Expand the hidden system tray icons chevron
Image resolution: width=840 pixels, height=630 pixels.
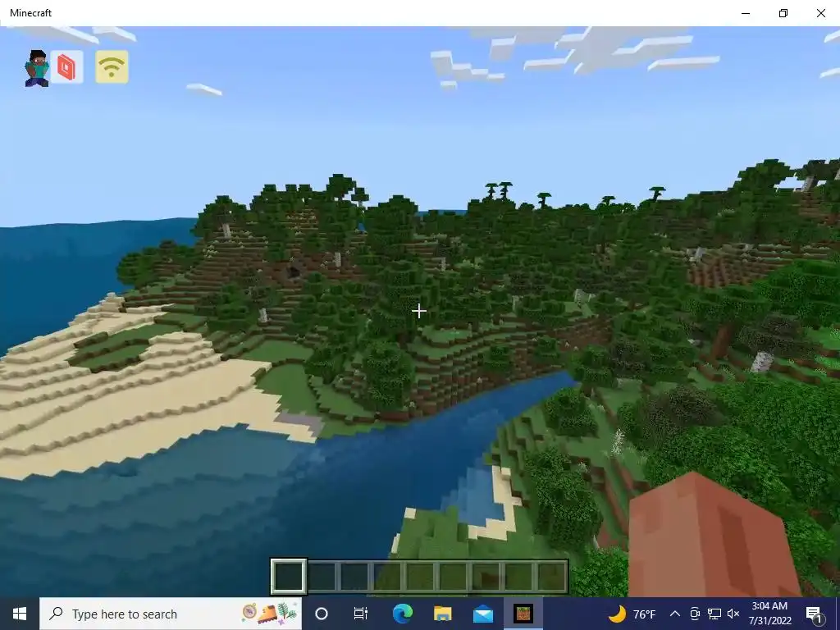point(675,614)
